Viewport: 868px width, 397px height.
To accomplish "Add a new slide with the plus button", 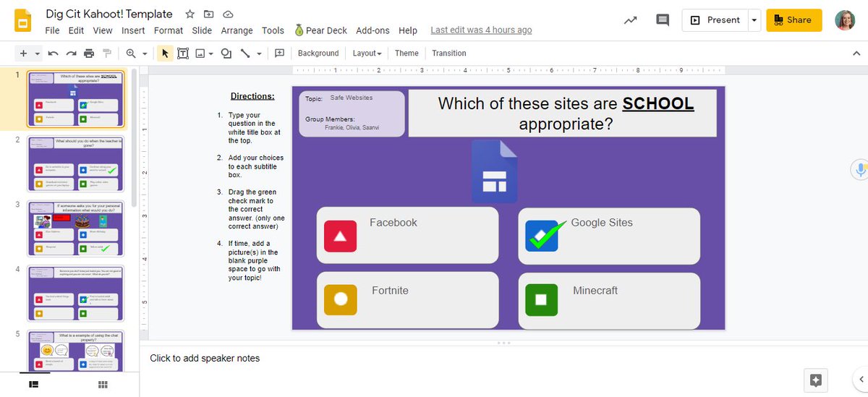I will click(23, 54).
